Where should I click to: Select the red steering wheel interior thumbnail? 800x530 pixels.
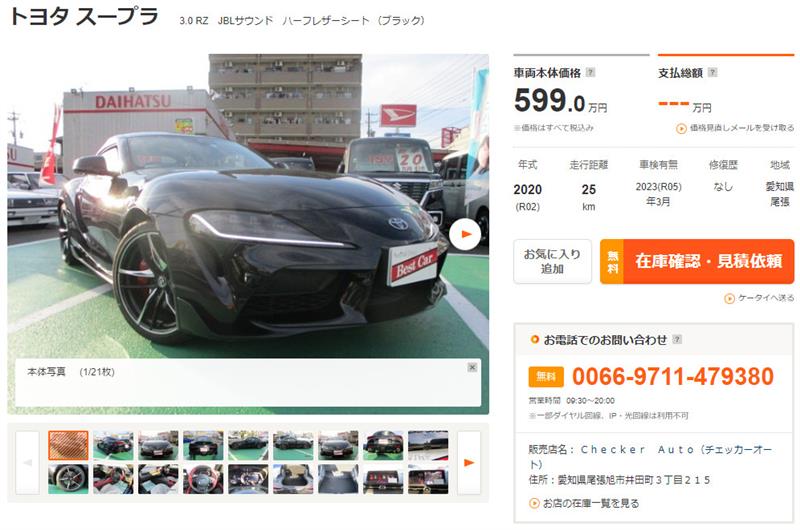click(203, 478)
